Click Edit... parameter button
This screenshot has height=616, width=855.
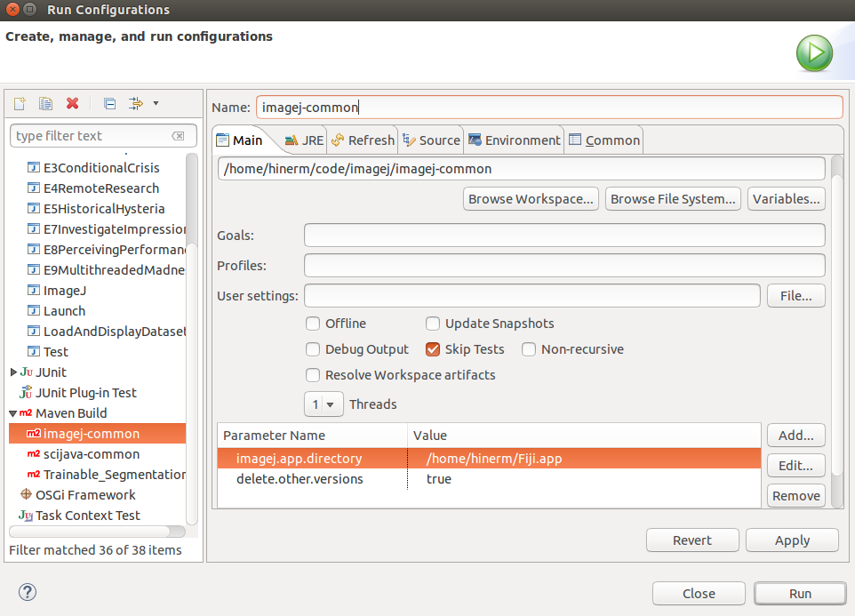point(796,466)
